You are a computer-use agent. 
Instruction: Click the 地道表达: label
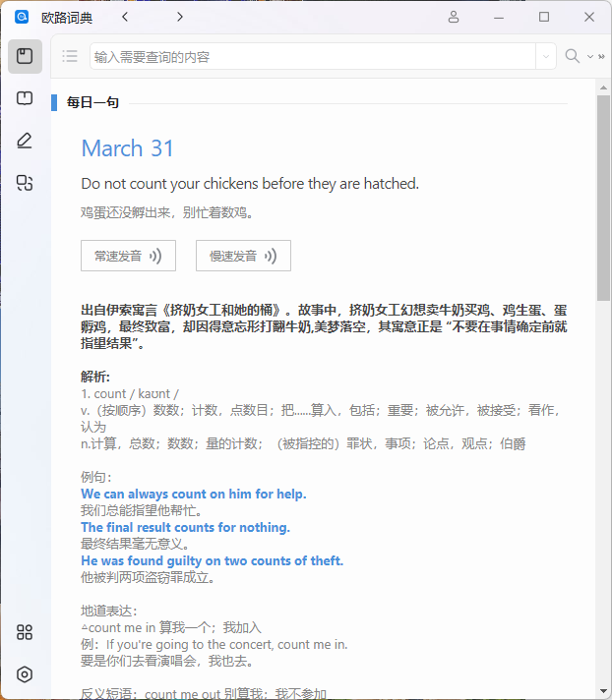[108, 611]
